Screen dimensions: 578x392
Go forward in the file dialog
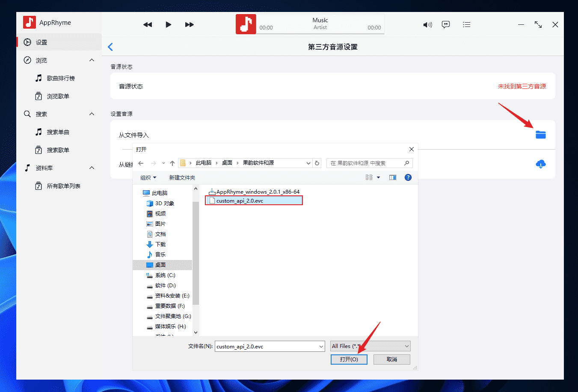point(154,163)
